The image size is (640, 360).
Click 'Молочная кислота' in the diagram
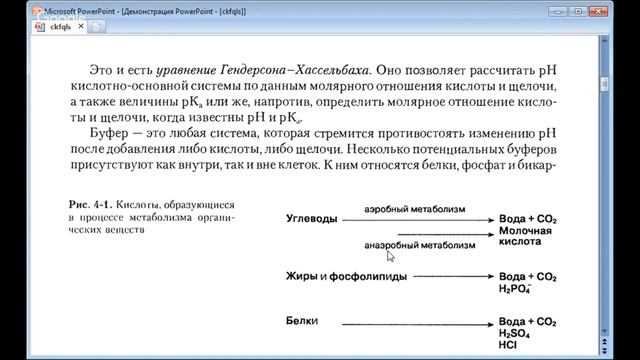[525, 236]
